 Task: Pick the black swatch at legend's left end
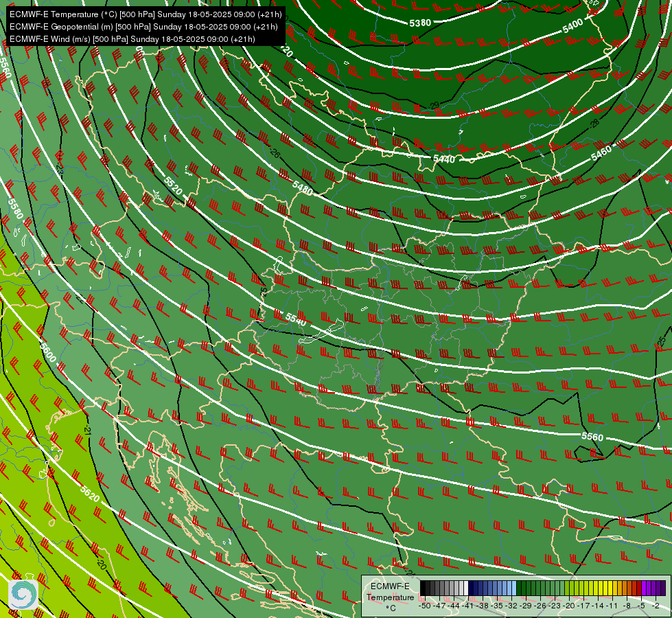(x=423, y=588)
